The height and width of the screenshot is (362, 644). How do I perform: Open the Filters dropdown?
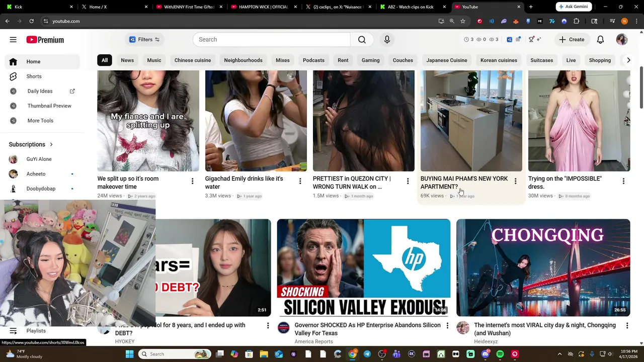144,40
